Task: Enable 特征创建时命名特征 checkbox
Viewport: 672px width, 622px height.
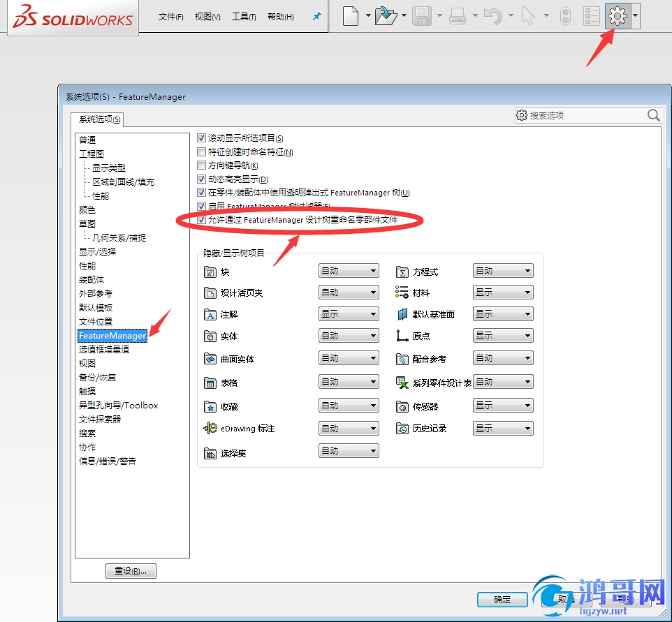Action: tap(201, 151)
